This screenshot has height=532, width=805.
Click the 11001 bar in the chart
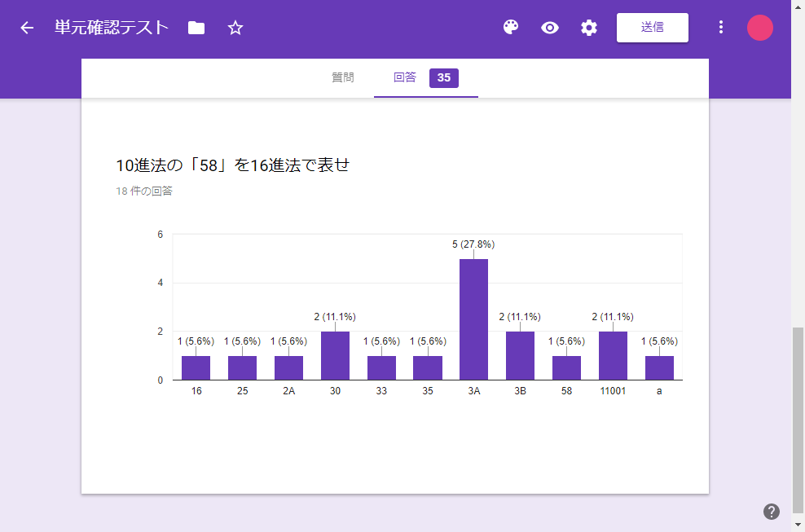(x=613, y=356)
